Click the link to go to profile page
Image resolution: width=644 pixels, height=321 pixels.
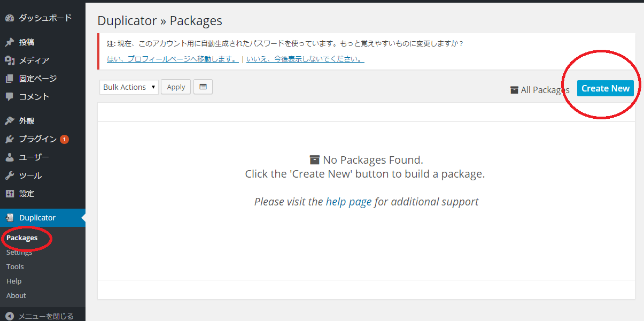pyautogui.click(x=173, y=59)
